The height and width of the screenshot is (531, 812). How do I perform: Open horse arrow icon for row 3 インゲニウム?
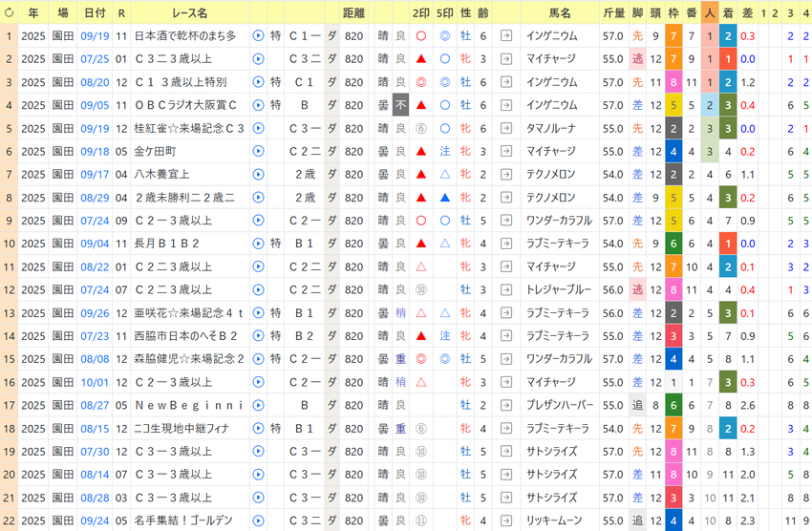coord(506,82)
